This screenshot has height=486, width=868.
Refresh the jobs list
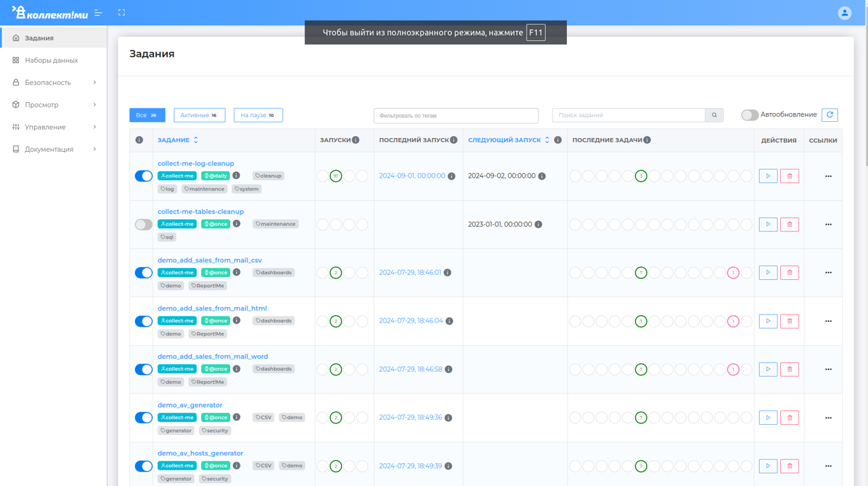(x=829, y=115)
